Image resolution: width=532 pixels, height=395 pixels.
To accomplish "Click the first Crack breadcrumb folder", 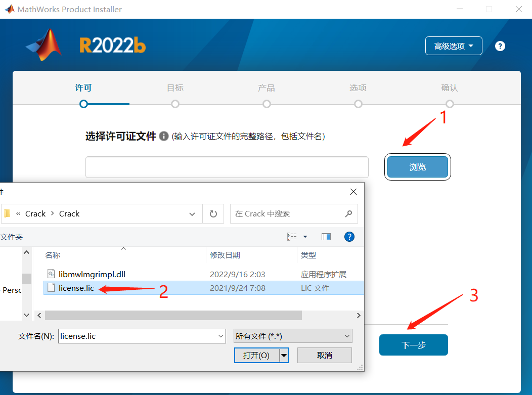I will click(x=35, y=214).
